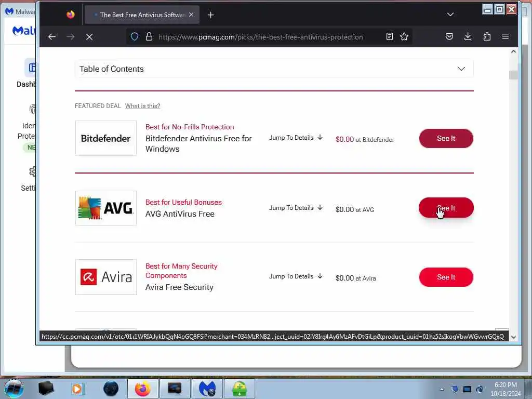Open AVG AntiVirus Free title
This screenshot has width=532, height=399.
pos(180,214)
